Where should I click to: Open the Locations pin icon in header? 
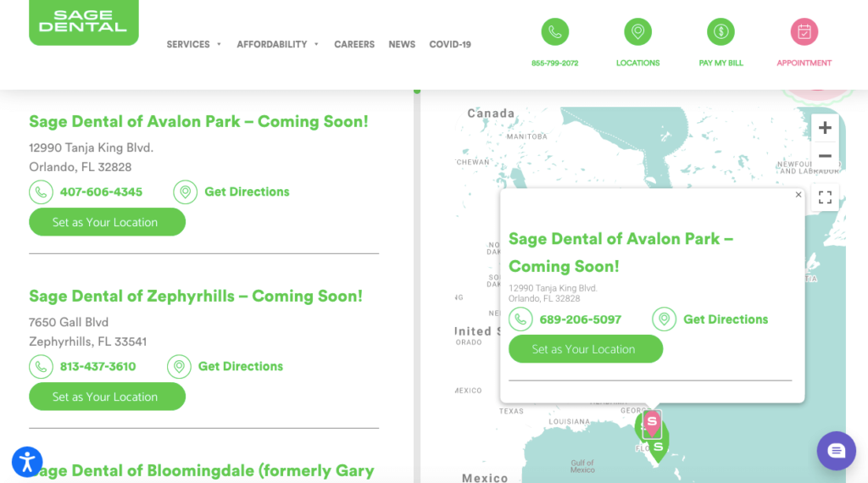(637, 32)
